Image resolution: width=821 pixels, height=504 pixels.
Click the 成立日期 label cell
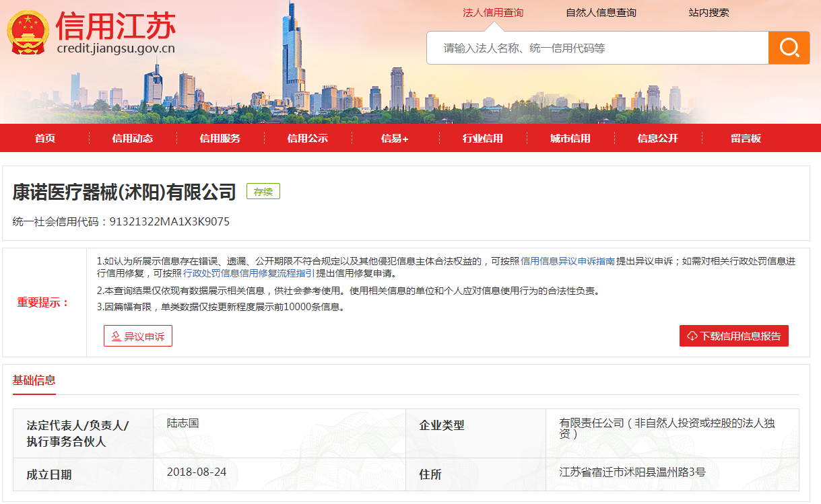tap(84, 474)
